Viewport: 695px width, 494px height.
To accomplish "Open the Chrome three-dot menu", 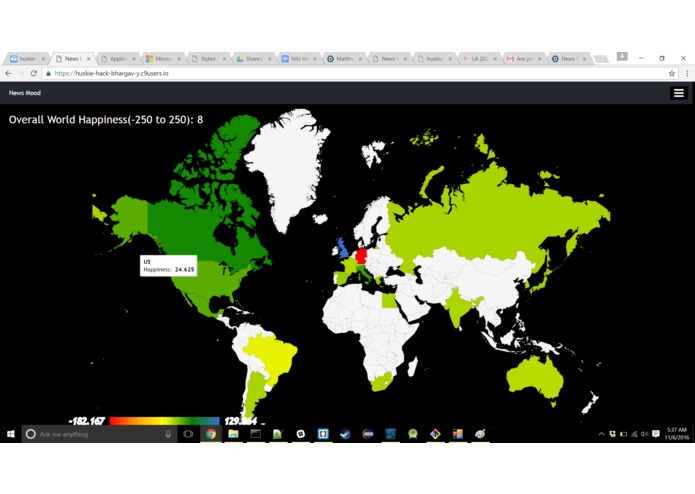I will click(x=687, y=74).
